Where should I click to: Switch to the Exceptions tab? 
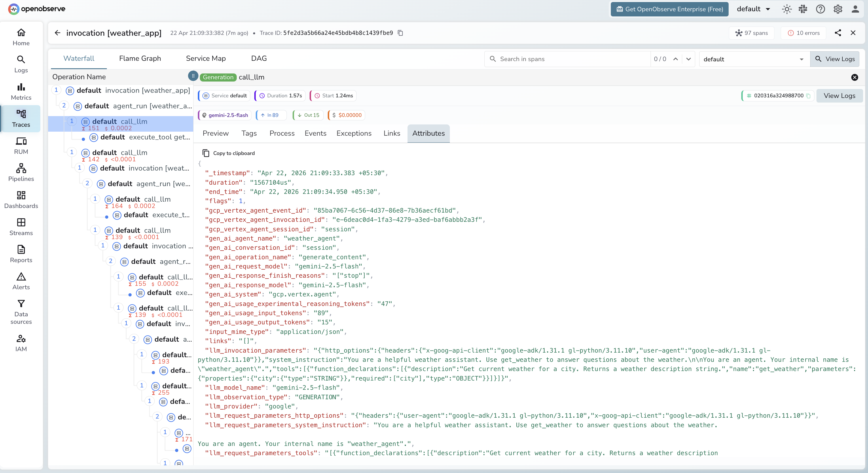pos(354,133)
